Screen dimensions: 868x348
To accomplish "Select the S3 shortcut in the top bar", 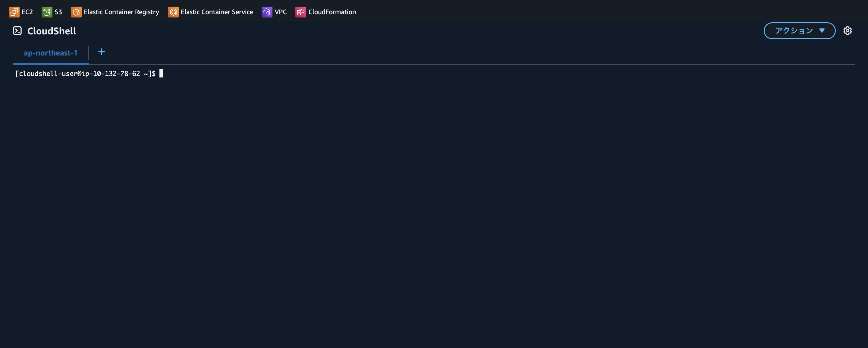I will click(x=58, y=12).
